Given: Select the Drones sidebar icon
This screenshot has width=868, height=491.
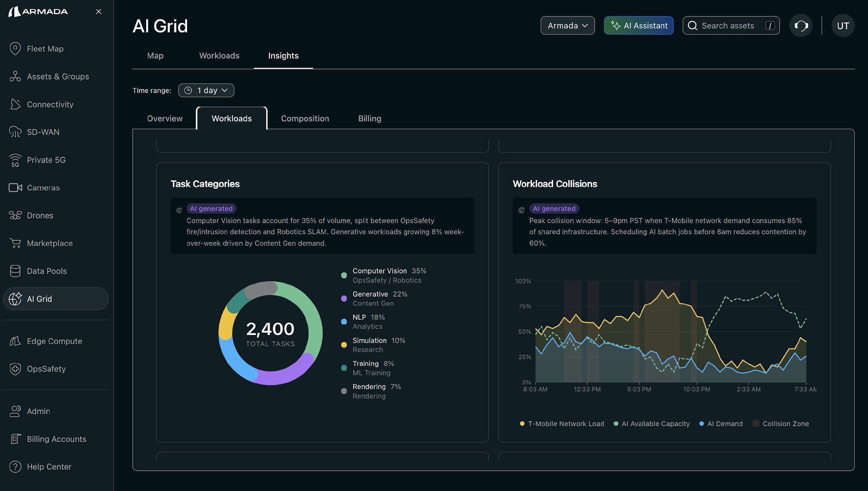Looking at the screenshot, I should click(15, 215).
